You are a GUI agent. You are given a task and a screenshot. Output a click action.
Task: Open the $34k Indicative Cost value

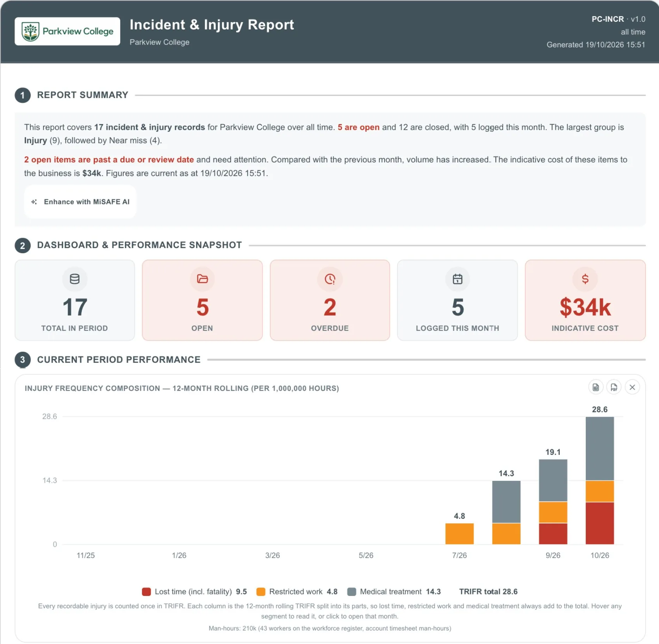pyautogui.click(x=585, y=307)
